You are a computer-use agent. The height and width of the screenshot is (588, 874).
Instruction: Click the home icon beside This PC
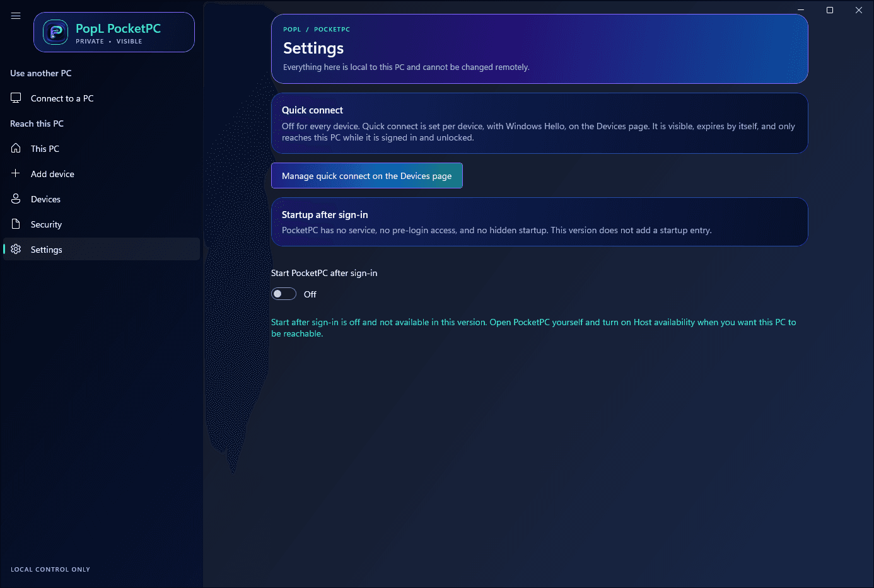click(16, 148)
